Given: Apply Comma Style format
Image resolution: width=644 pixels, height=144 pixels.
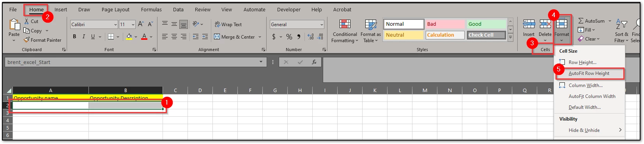Looking at the screenshot, I should point(299,37).
